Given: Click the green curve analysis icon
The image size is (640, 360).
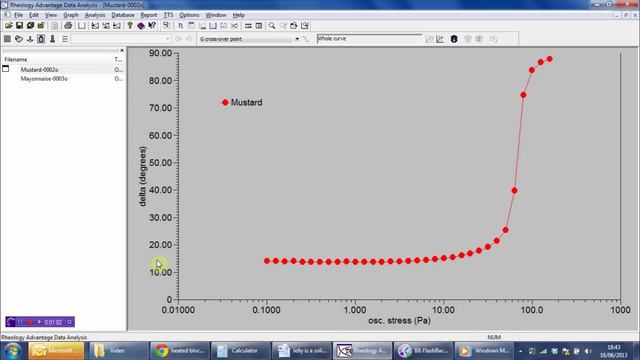Looking at the screenshot, I should [x=306, y=39].
